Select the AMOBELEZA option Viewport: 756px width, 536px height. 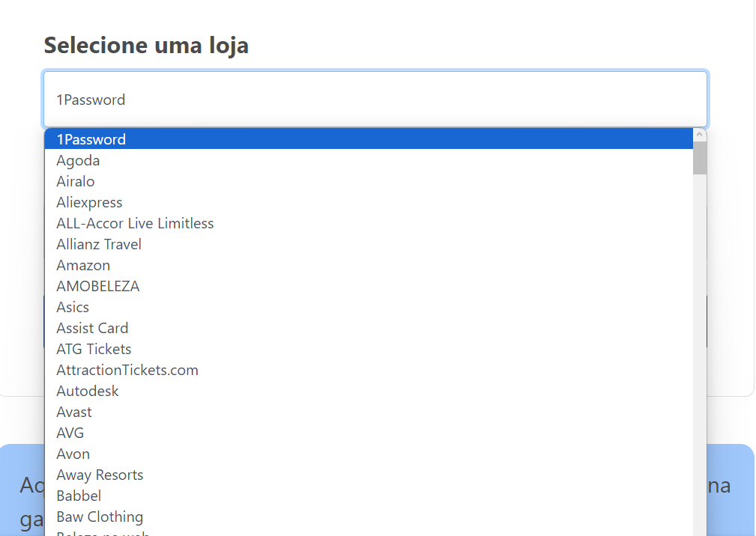coord(98,286)
